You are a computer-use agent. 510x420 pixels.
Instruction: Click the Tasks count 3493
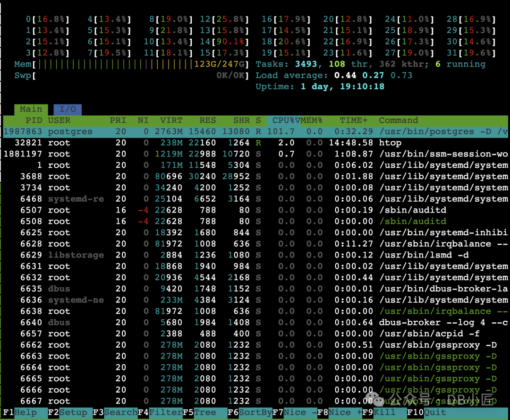(x=306, y=64)
